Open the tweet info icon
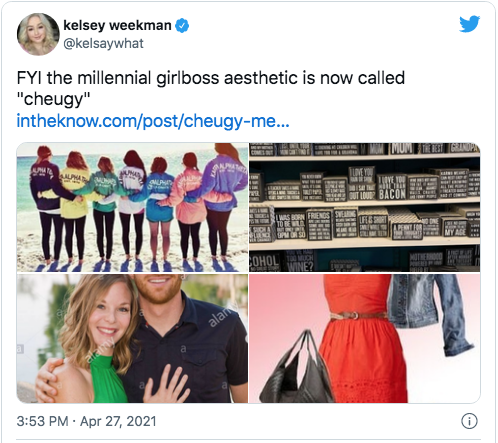The image size is (498, 443). pyautogui.click(x=469, y=421)
